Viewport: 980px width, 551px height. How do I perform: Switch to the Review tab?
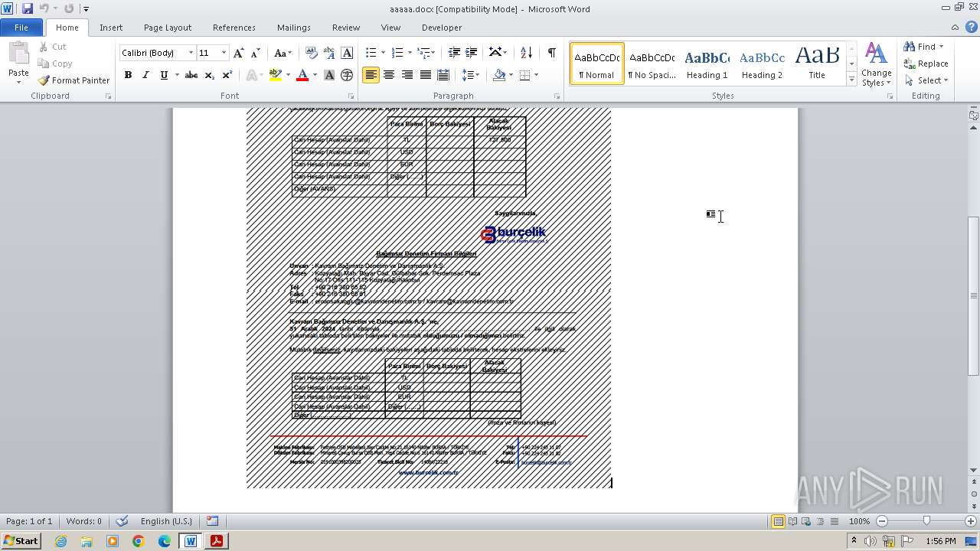click(x=346, y=28)
